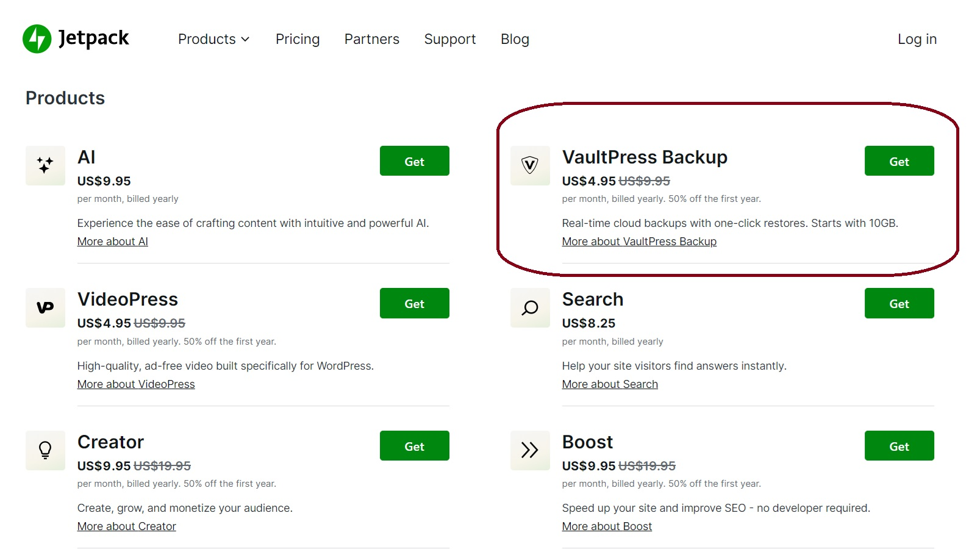The height and width of the screenshot is (549, 980).
Task: Click the Jetpack logo icon
Action: (x=37, y=39)
